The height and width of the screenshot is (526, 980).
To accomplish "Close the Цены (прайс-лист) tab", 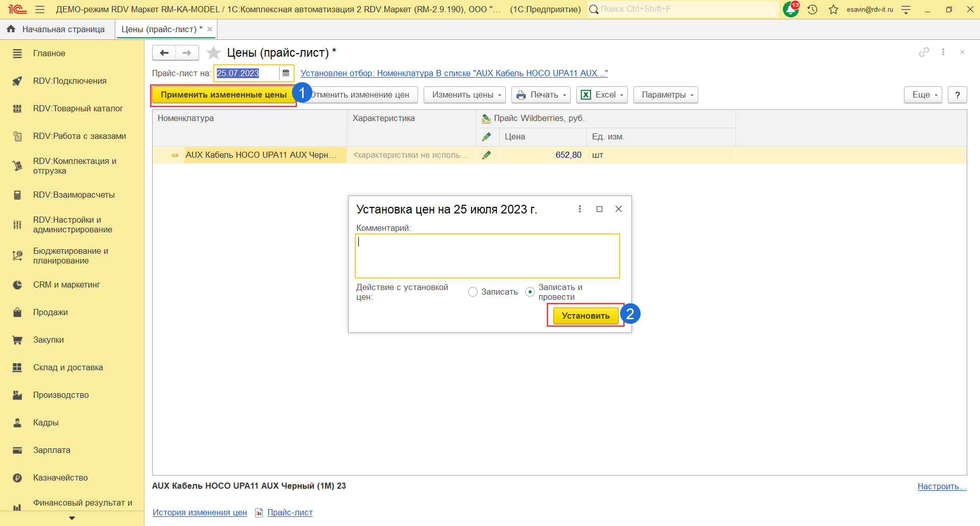I will 210,29.
